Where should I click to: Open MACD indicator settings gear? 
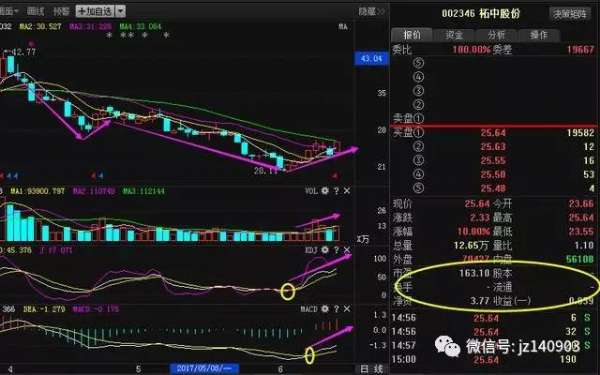pos(325,309)
